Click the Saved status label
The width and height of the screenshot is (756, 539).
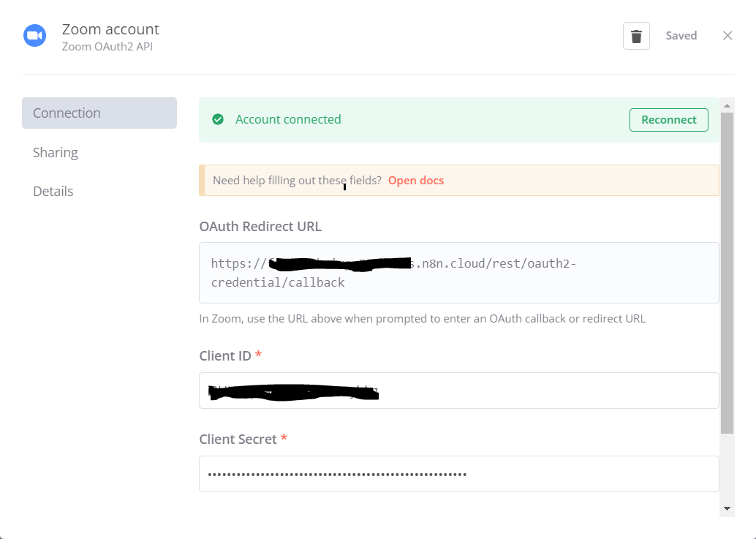pyautogui.click(x=681, y=36)
